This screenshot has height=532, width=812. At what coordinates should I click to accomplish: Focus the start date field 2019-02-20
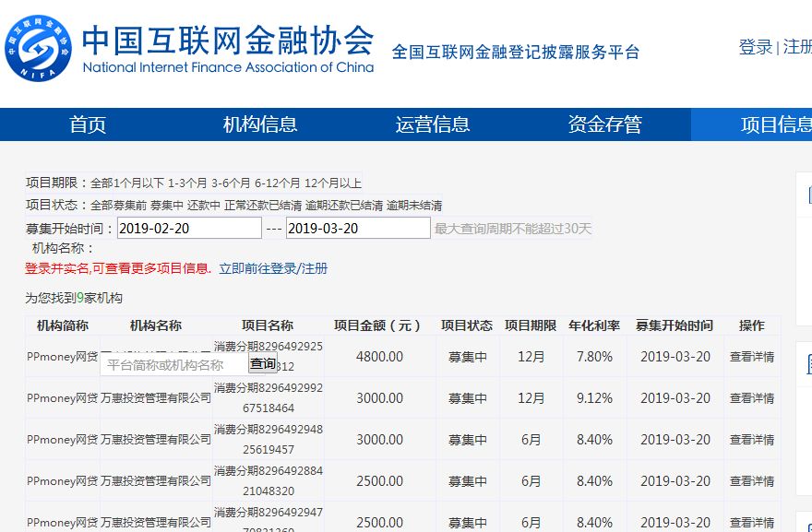[x=189, y=229]
